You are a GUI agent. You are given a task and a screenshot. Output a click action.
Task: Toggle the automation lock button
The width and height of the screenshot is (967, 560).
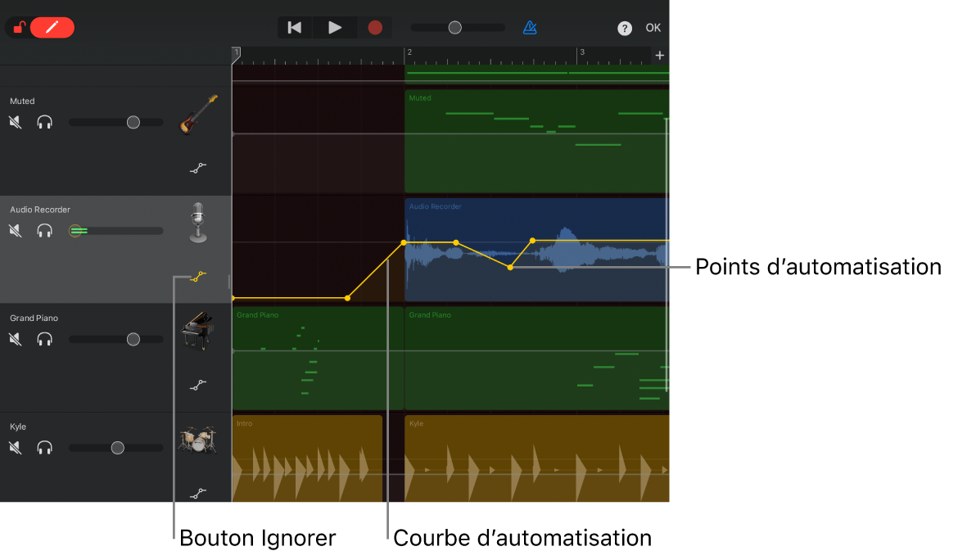(x=19, y=27)
